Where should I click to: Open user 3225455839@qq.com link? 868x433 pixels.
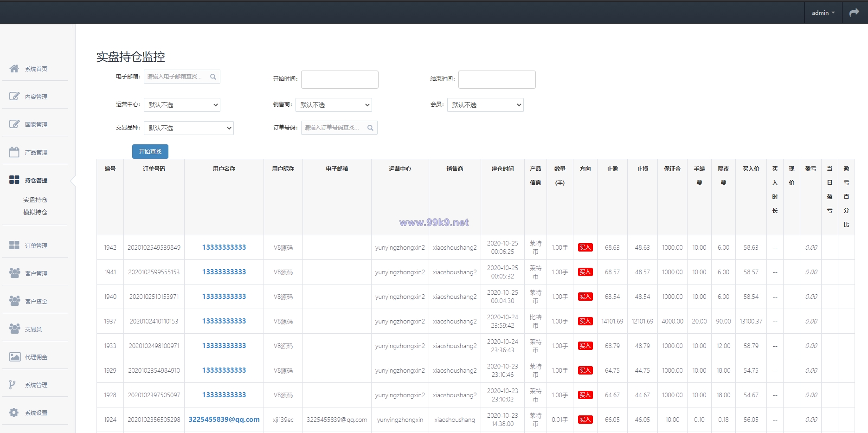tap(224, 420)
